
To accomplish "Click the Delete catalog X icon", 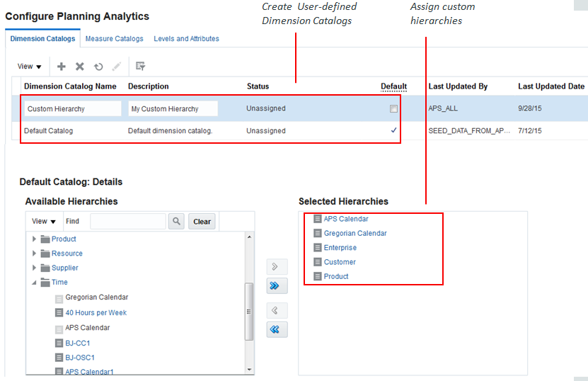I will click(x=80, y=67).
